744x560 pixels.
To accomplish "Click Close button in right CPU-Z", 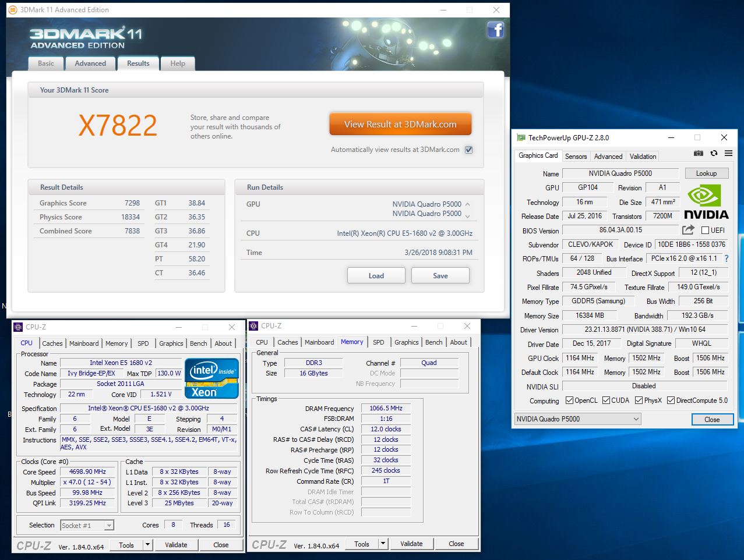I will point(456,544).
